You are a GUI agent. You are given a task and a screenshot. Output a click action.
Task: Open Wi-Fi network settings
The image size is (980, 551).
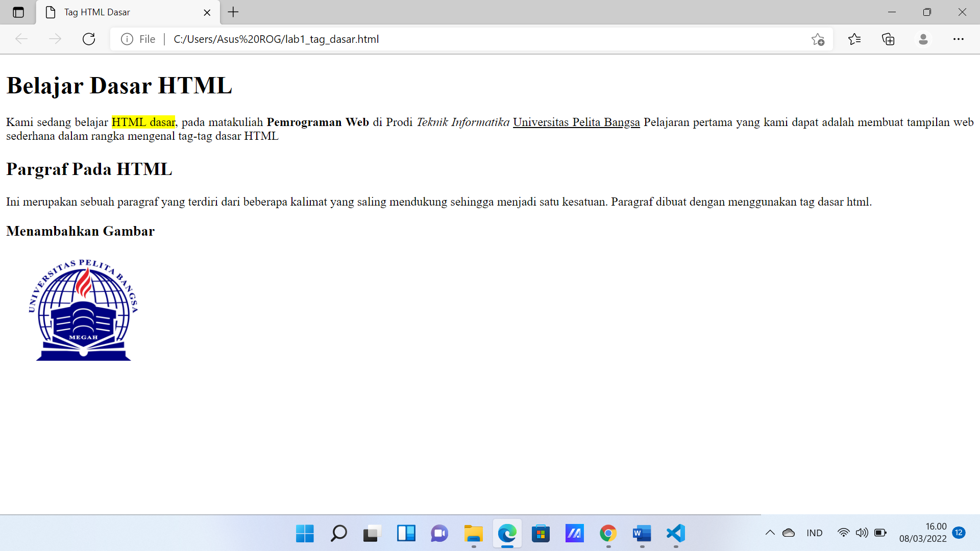coord(843,533)
